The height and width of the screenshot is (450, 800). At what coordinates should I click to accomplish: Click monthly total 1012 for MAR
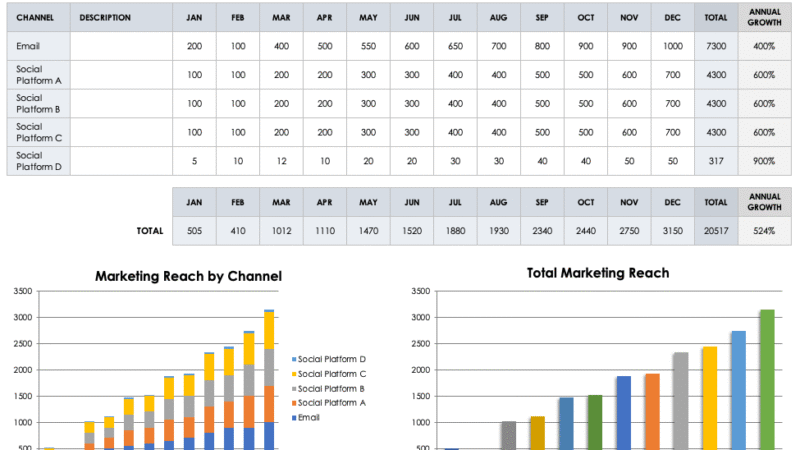(x=281, y=231)
